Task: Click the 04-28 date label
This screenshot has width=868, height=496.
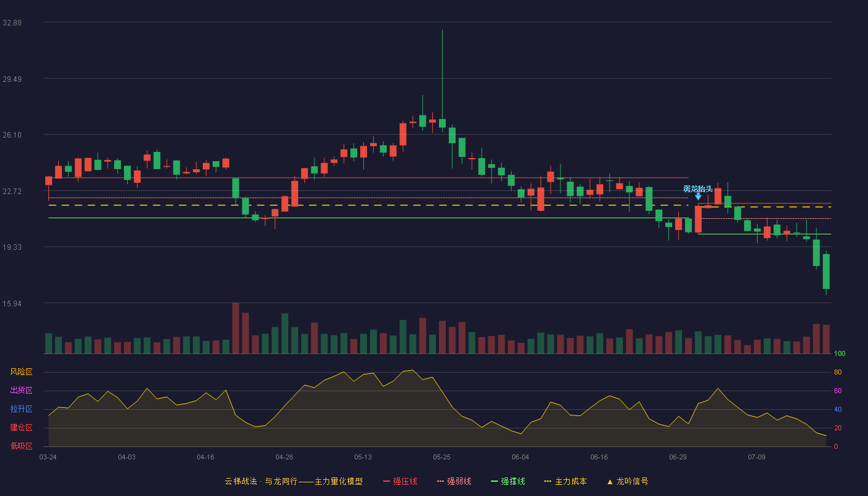Action: point(284,457)
